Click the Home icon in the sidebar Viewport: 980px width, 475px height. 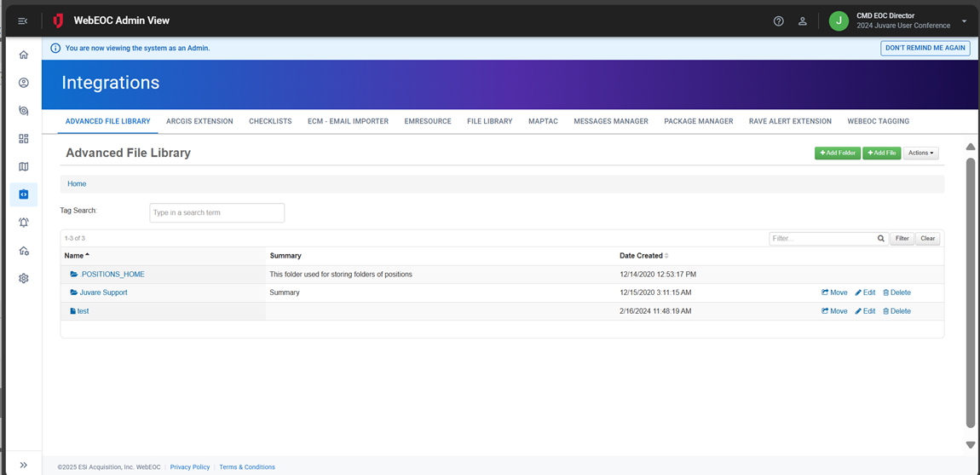24,55
